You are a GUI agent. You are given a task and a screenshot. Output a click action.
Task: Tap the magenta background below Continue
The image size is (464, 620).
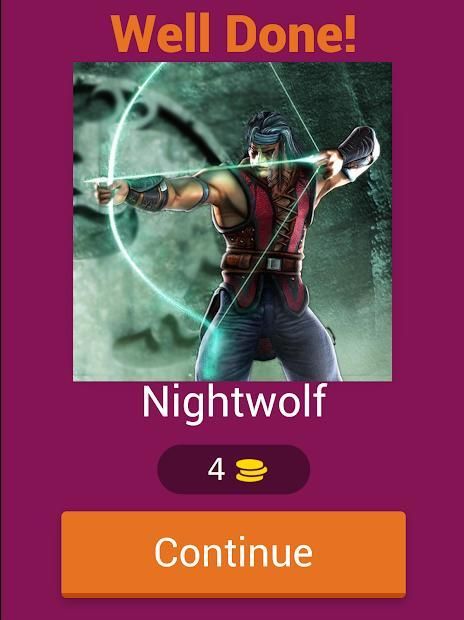point(233,610)
